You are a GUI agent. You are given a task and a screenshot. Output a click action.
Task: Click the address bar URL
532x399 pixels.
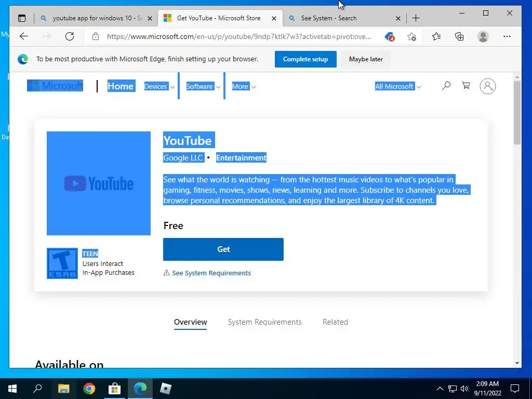239,36
